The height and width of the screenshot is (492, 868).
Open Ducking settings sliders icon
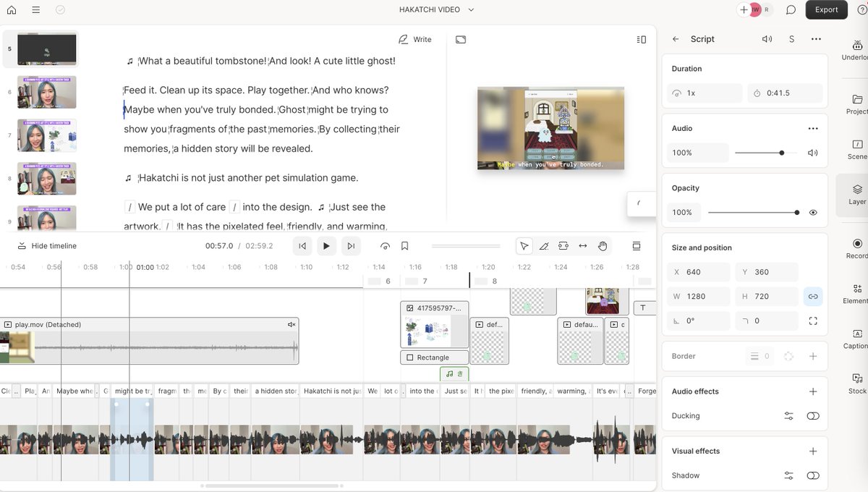788,416
